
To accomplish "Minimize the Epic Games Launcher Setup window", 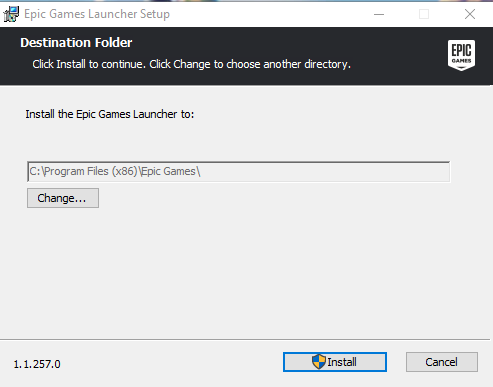I will 379,14.
